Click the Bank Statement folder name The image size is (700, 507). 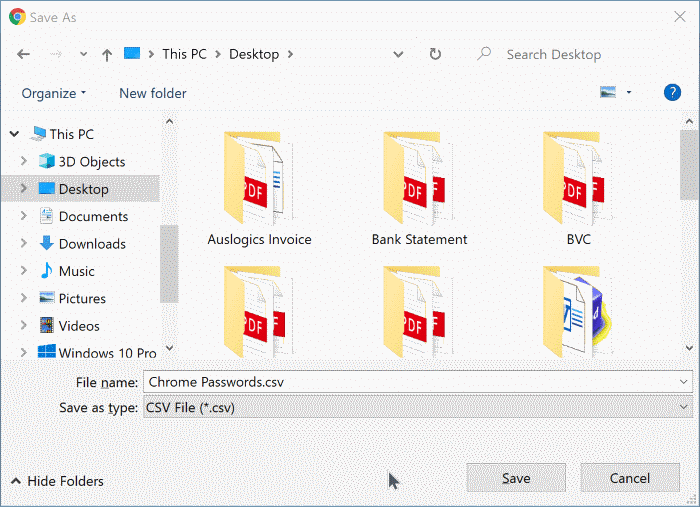pyautogui.click(x=419, y=240)
